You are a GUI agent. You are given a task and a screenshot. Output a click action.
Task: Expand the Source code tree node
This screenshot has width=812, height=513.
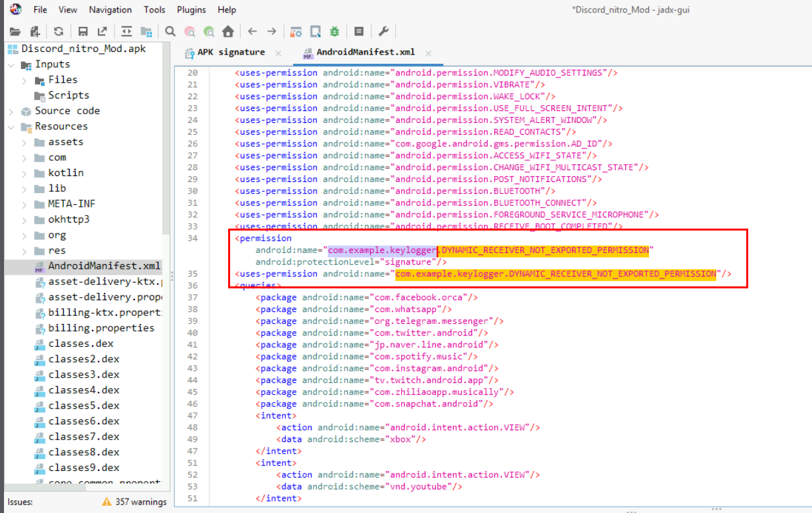(x=11, y=111)
